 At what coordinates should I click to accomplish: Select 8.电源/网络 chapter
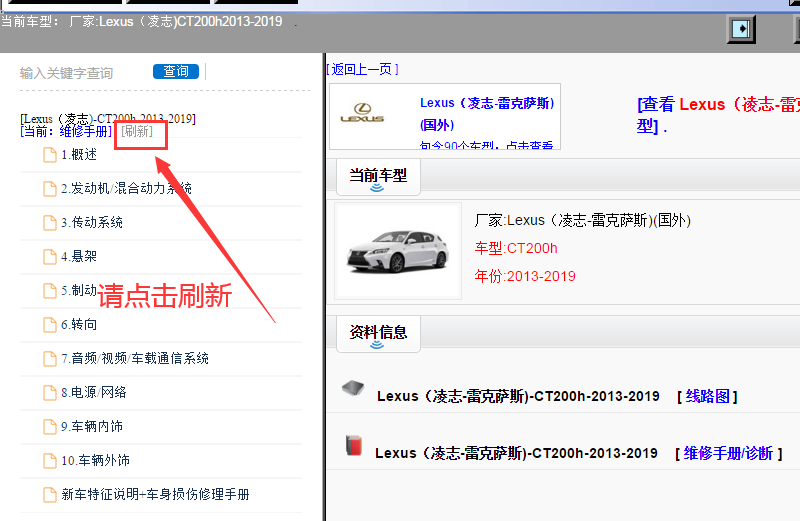point(94,392)
